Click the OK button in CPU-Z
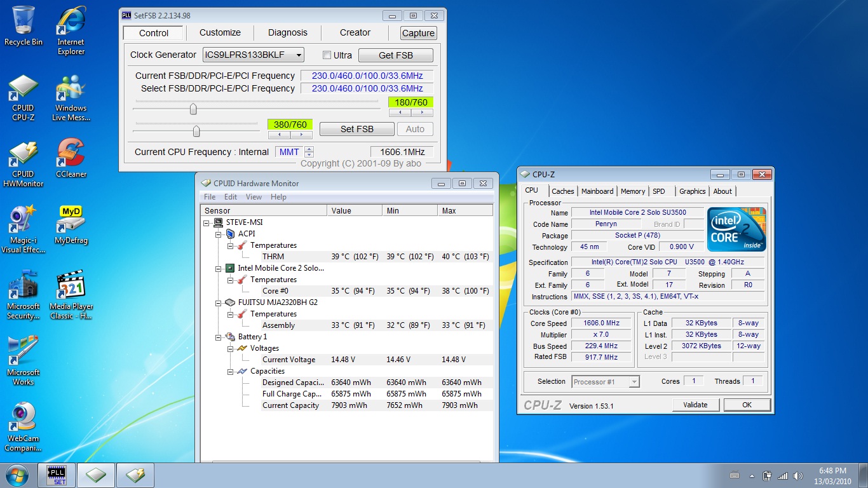 [747, 405]
